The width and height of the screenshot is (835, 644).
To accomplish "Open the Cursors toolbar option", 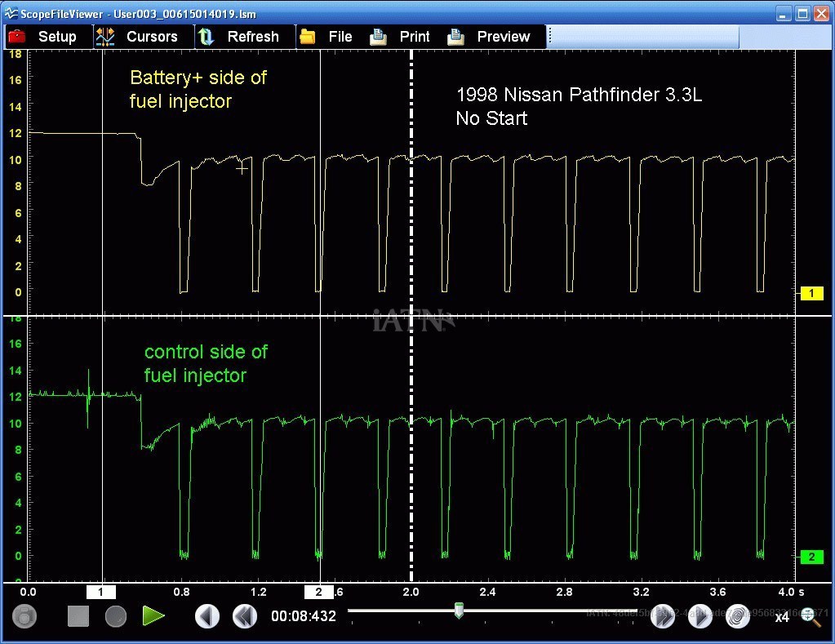I will click(137, 37).
